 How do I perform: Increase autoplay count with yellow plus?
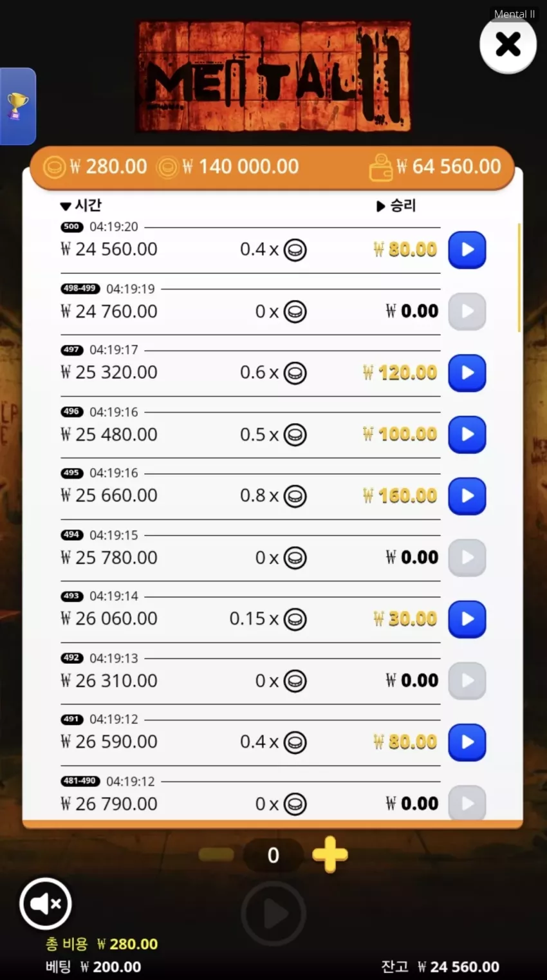330,854
